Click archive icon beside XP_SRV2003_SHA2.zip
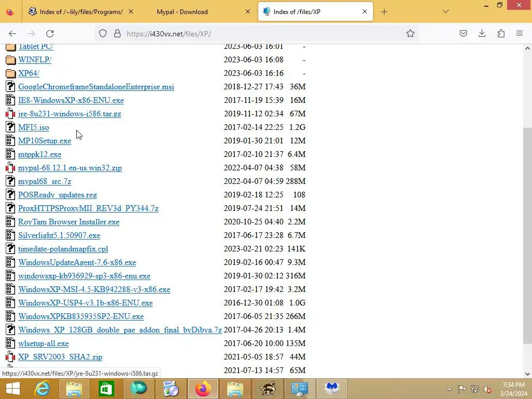 click(x=10, y=357)
